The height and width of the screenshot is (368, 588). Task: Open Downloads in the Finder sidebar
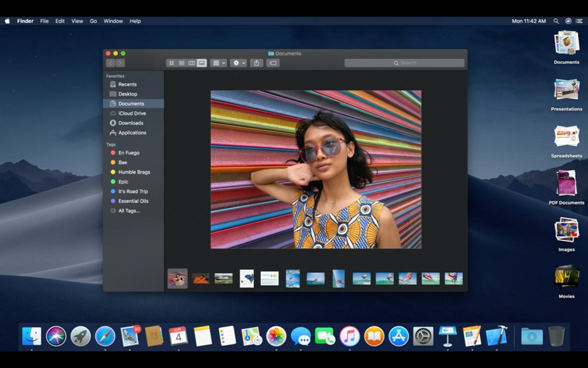133,123
